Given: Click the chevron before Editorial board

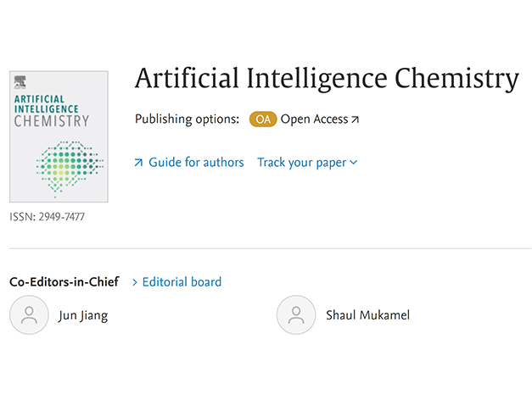Looking at the screenshot, I should point(135,282).
